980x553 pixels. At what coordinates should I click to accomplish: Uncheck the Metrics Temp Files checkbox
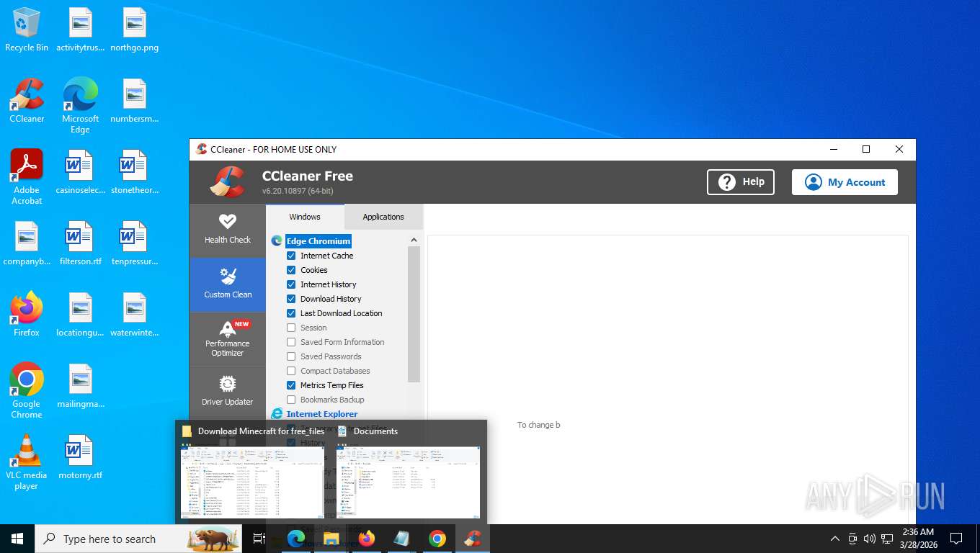(x=291, y=385)
